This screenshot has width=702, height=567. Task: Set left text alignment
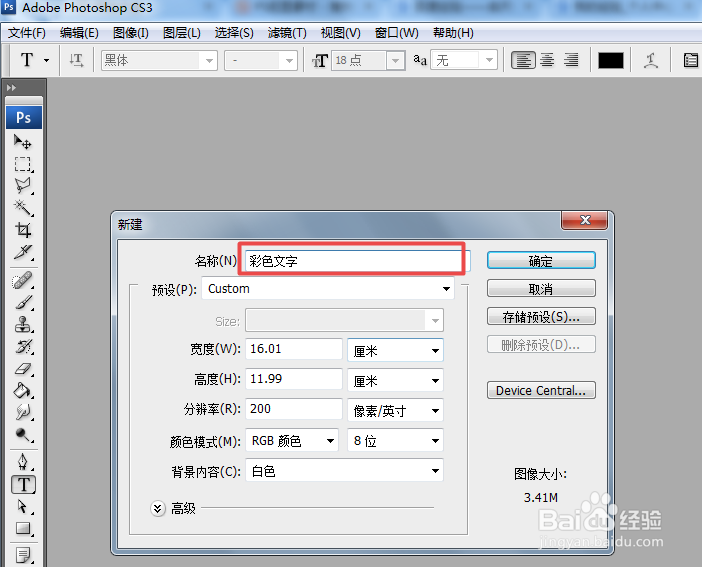(x=523, y=60)
